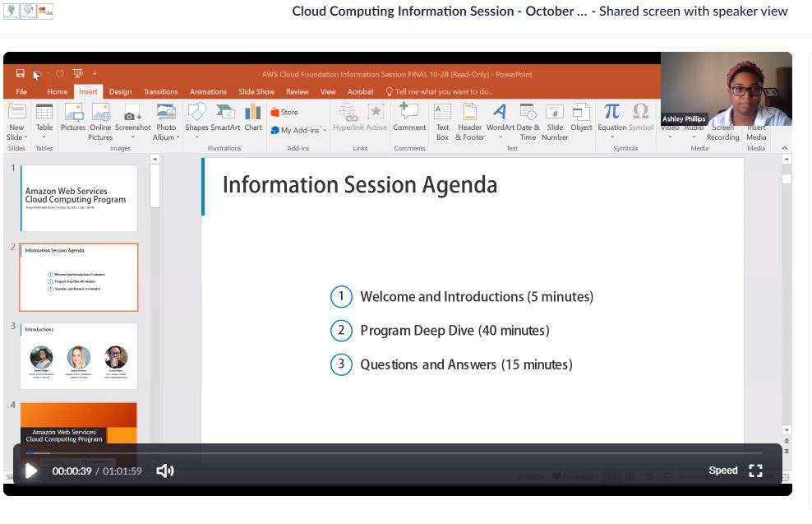Click the Pictures icon
812x524 pixels.
pos(73,117)
